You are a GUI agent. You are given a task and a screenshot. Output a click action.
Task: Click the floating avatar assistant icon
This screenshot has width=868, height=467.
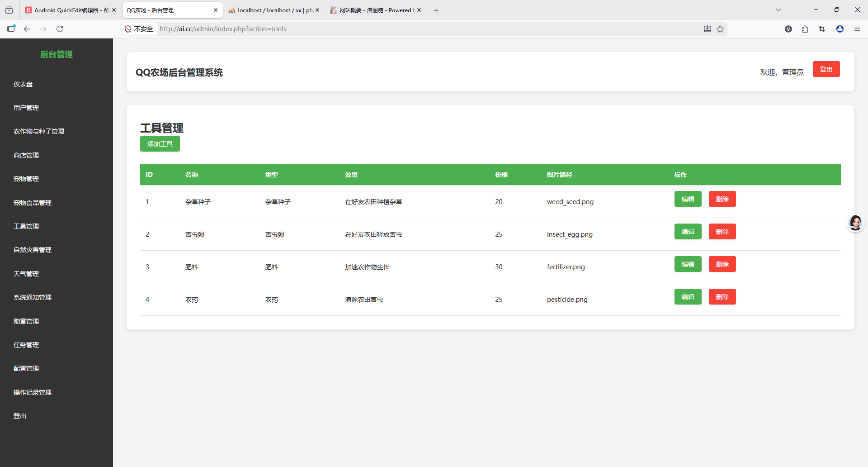pos(855,223)
